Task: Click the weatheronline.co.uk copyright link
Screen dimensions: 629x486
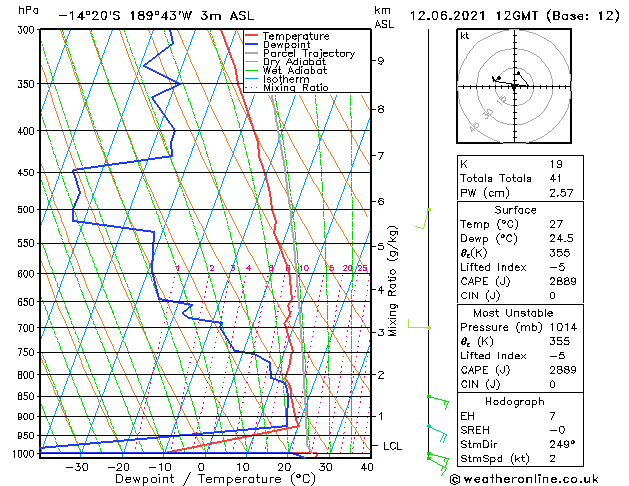Action: 525,479
